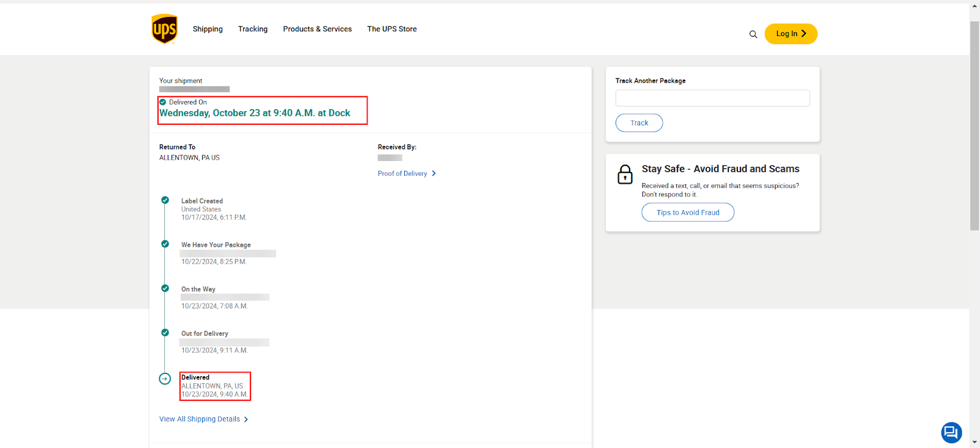The width and height of the screenshot is (980, 448).
Task: Click the On the Way checkmark
Action: [165, 288]
